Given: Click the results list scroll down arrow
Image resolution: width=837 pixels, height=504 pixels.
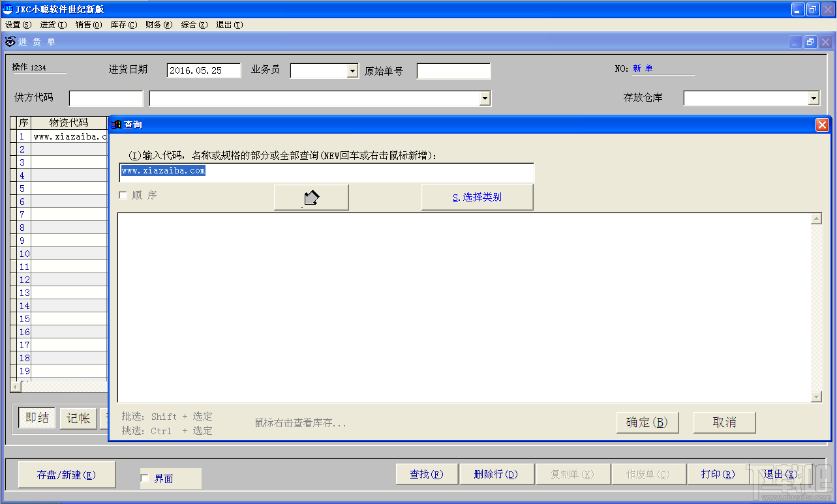Looking at the screenshot, I should (816, 396).
